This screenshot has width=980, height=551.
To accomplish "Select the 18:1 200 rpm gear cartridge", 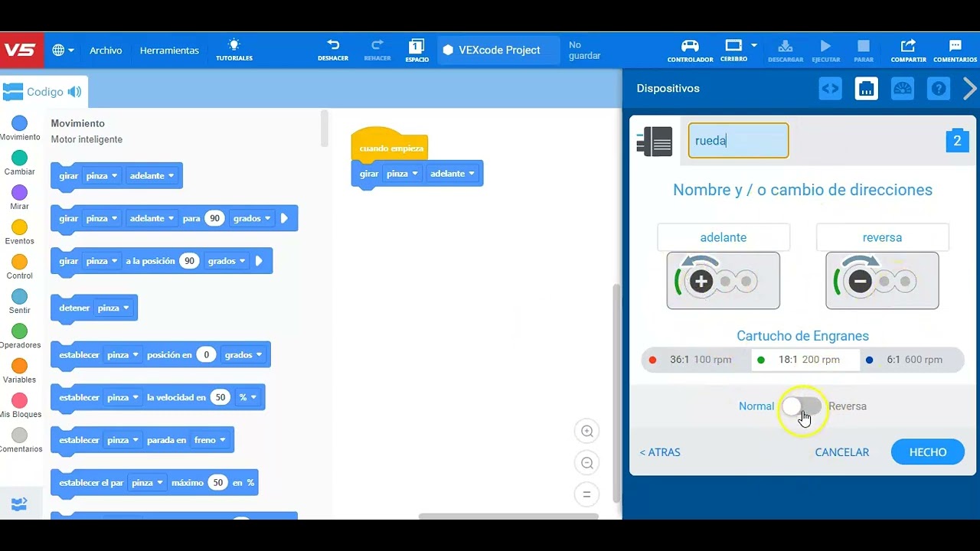I will (x=805, y=360).
